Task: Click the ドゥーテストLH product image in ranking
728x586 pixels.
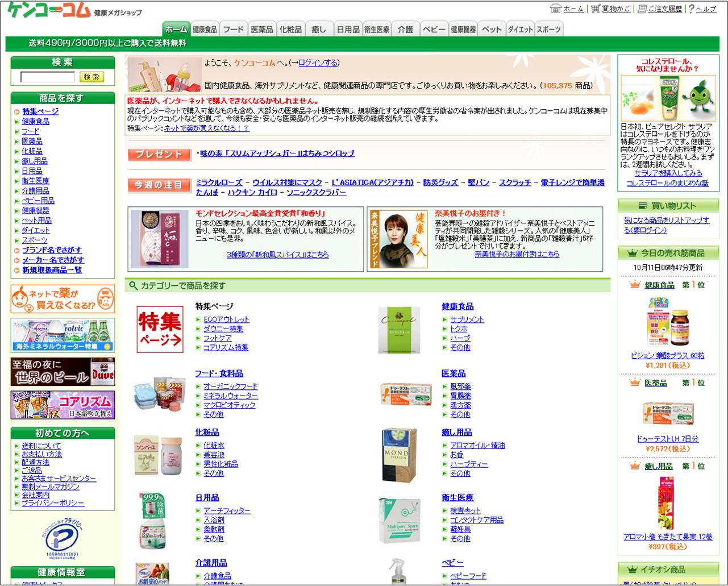Action: 668,413
